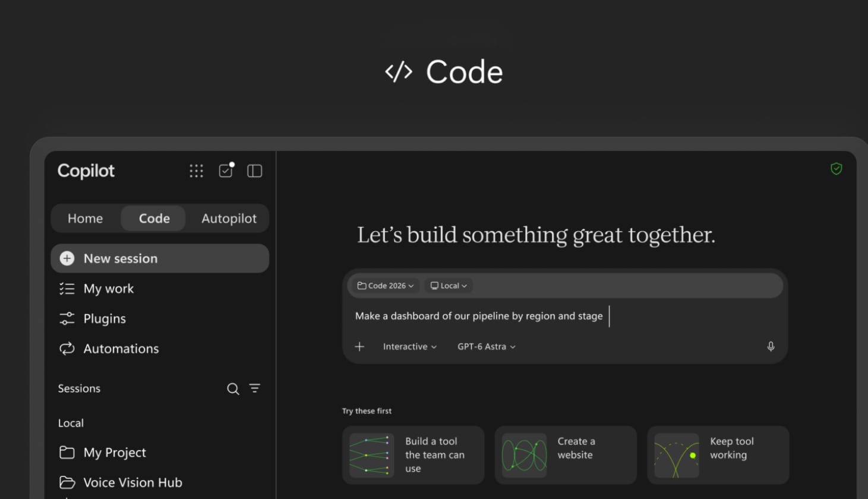868x499 pixels.
Task: Click the 'Try these first' label
Action: click(x=367, y=411)
